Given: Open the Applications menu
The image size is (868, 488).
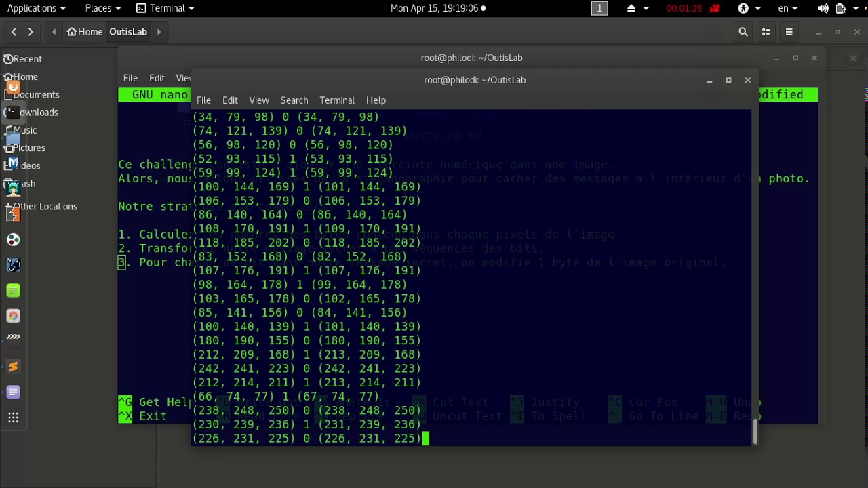Looking at the screenshot, I should (x=37, y=8).
